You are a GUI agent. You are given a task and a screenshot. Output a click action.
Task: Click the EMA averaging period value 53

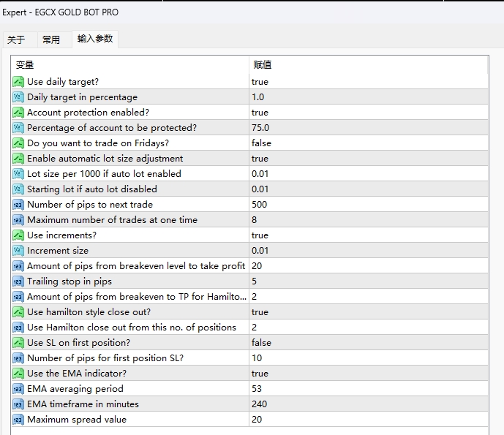[x=257, y=389]
